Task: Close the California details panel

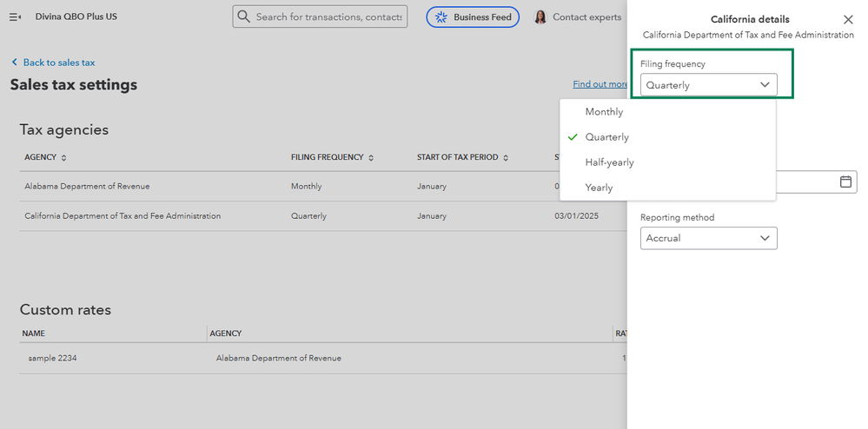Action: tap(848, 19)
